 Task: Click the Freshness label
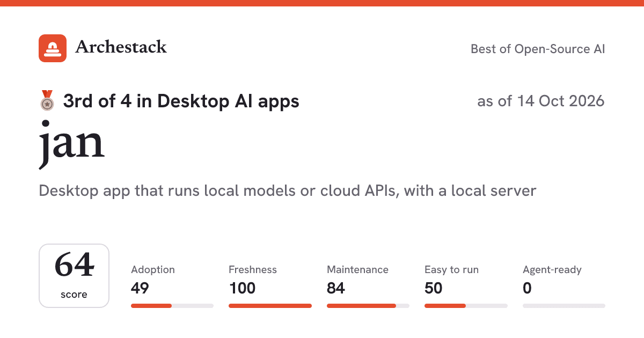coord(253,270)
